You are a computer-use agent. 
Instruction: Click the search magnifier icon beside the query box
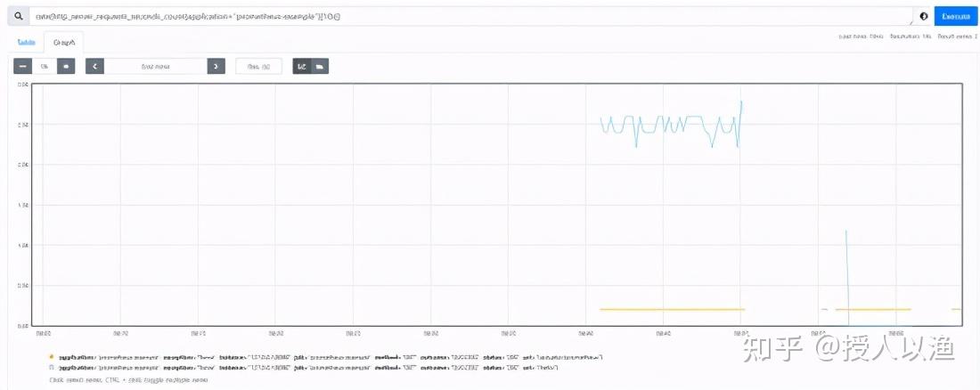[x=18, y=16]
